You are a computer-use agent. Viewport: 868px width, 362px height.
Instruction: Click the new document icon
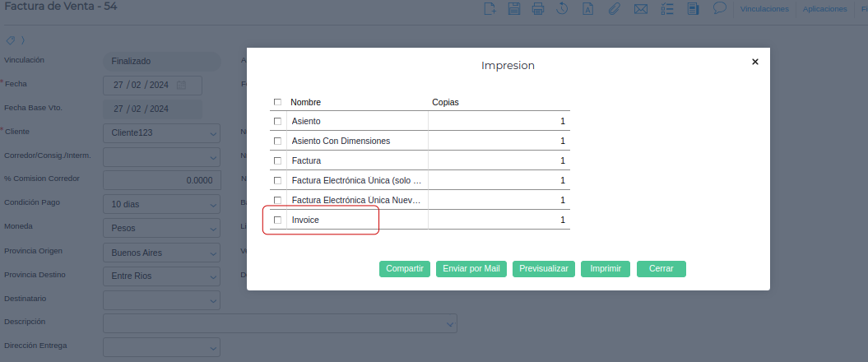pyautogui.click(x=490, y=9)
